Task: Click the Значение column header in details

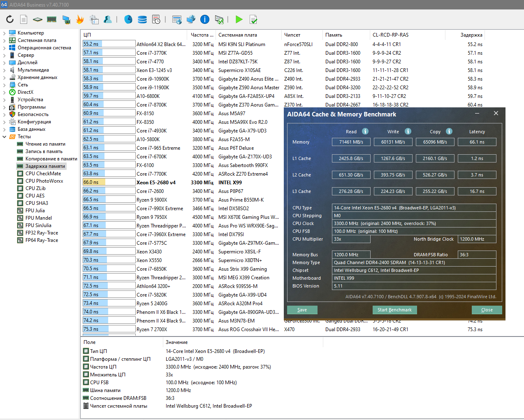Action: click(x=243, y=342)
